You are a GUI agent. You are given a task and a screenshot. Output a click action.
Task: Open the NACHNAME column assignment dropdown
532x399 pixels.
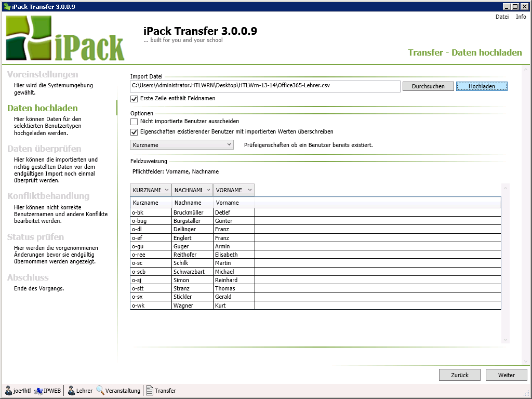coord(192,190)
